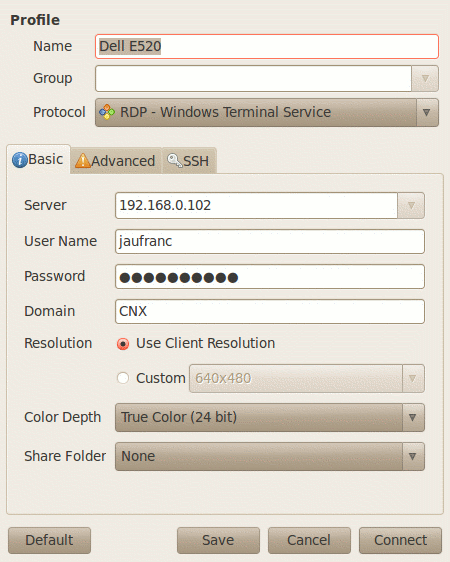Open the Color Depth dropdown

pos(270,418)
